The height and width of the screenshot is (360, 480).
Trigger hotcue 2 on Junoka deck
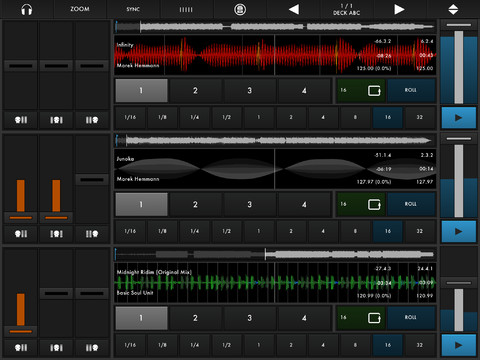[x=195, y=204]
